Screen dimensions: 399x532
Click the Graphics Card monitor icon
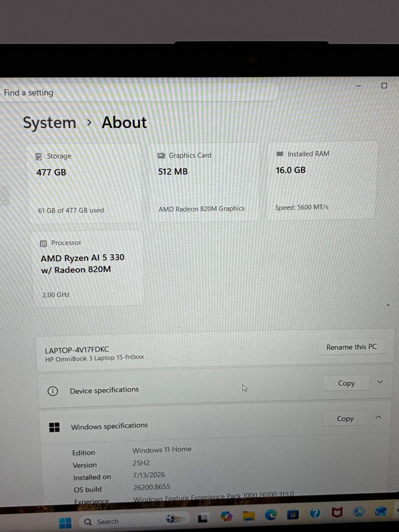(161, 156)
